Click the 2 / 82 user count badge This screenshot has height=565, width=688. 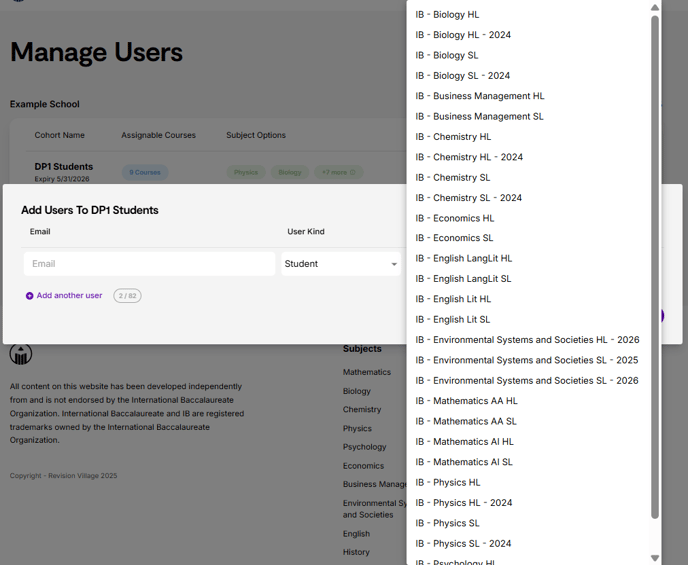click(127, 296)
